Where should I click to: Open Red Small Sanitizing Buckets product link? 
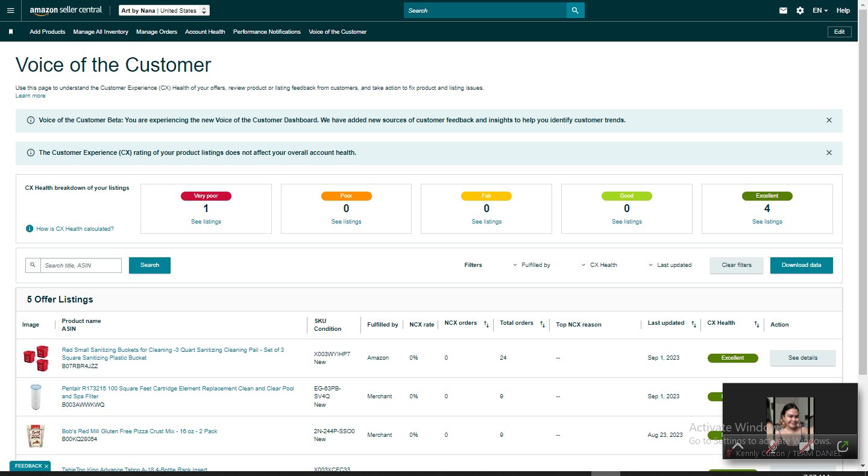point(173,354)
